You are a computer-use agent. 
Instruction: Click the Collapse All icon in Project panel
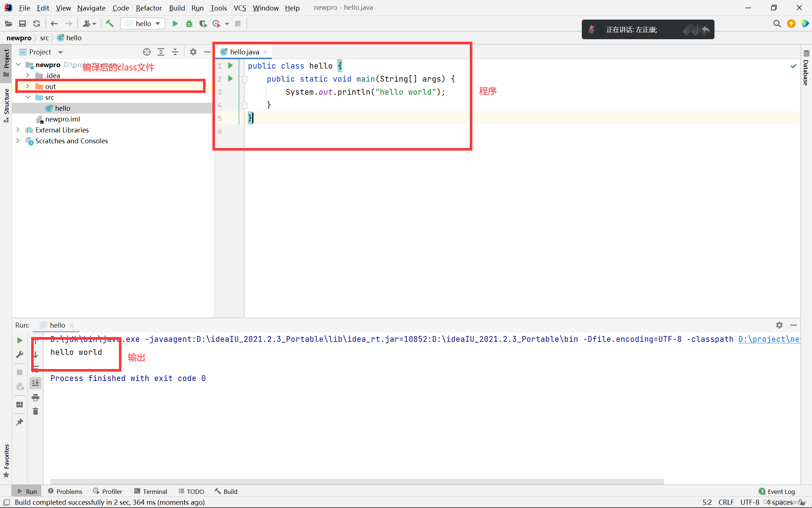[x=175, y=52]
